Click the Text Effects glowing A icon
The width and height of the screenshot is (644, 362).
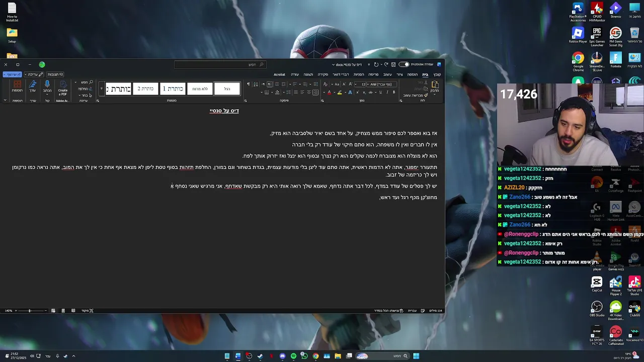tap(350, 93)
